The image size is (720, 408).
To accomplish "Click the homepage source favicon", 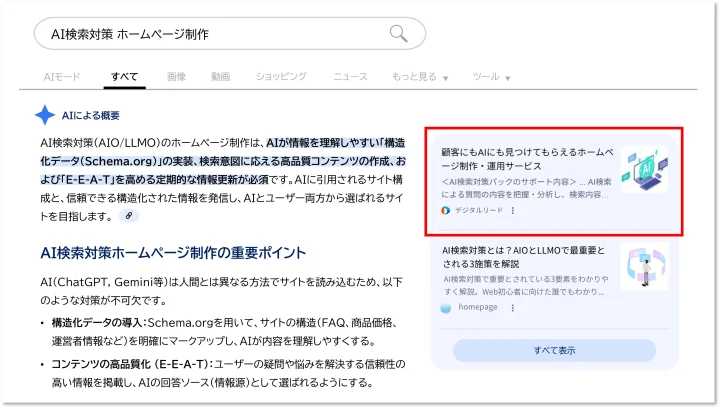I will pyautogui.click(x=446, y=308).
